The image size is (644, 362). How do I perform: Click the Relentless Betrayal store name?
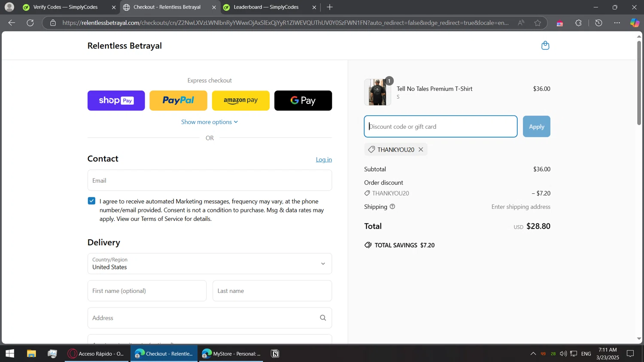pos(125,45)
